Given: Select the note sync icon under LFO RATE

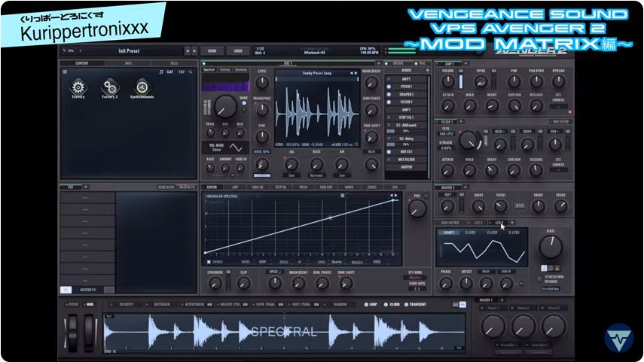Looking at the screenshot, I should 544,268.
